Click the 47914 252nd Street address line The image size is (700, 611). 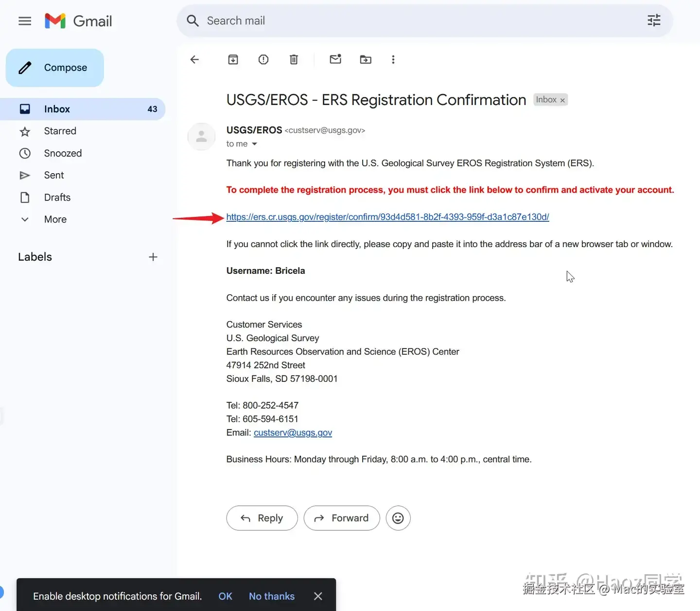pos(266,365)
